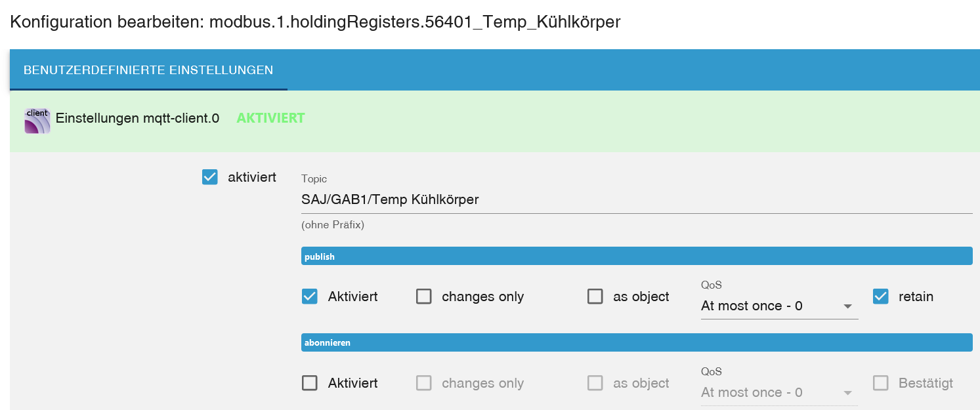980x410 pixels.
Task: Open the publish QoS dropdown
Action: pos(778,306)
